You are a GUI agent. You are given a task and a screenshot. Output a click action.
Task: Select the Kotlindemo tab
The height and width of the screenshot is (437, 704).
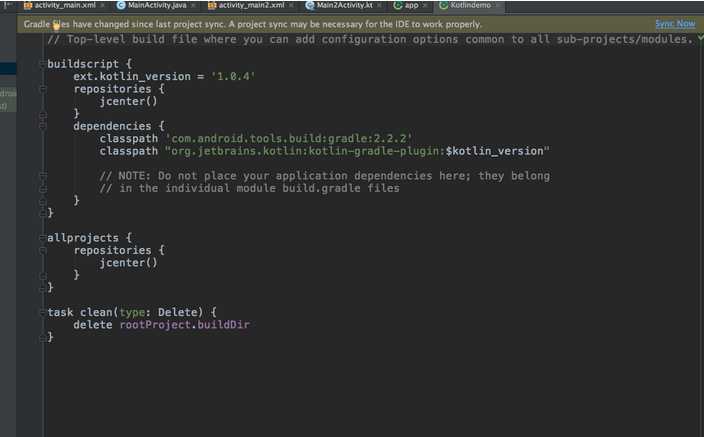470,5
